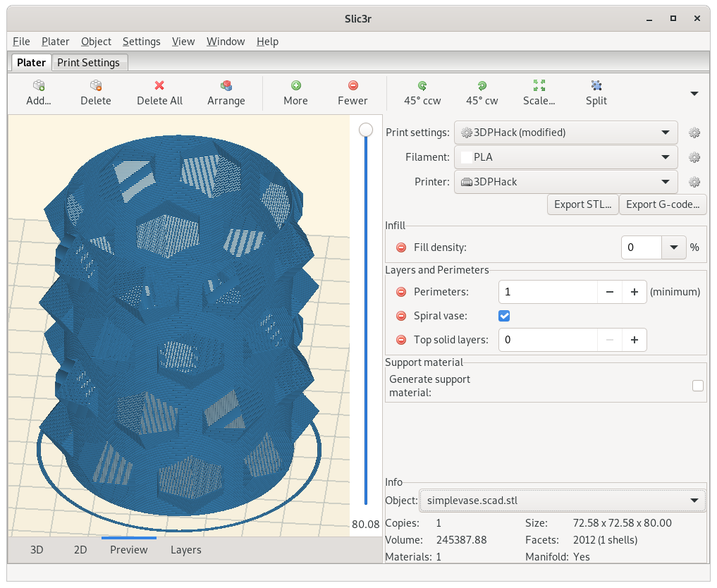Switch to the Print Settings tab
The width and height of the screenshot is (717, 588).
(x=88, y=63)
